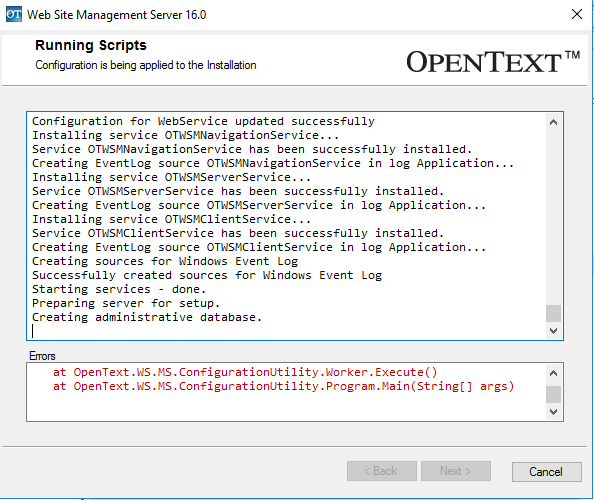Click the up arrow of the Errors scrollbar
This screenshot has width=594, height=500.
tap(553, 373)
